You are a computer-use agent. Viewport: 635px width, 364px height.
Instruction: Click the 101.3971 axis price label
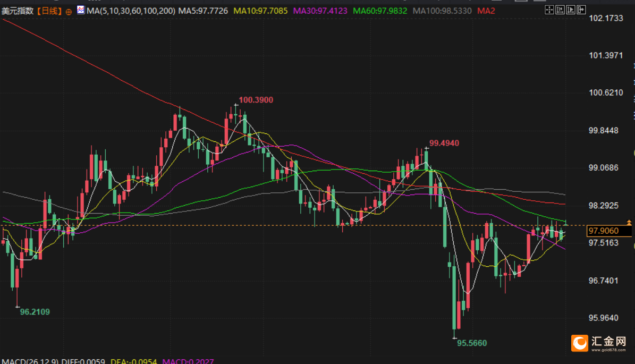coord(606,55)
